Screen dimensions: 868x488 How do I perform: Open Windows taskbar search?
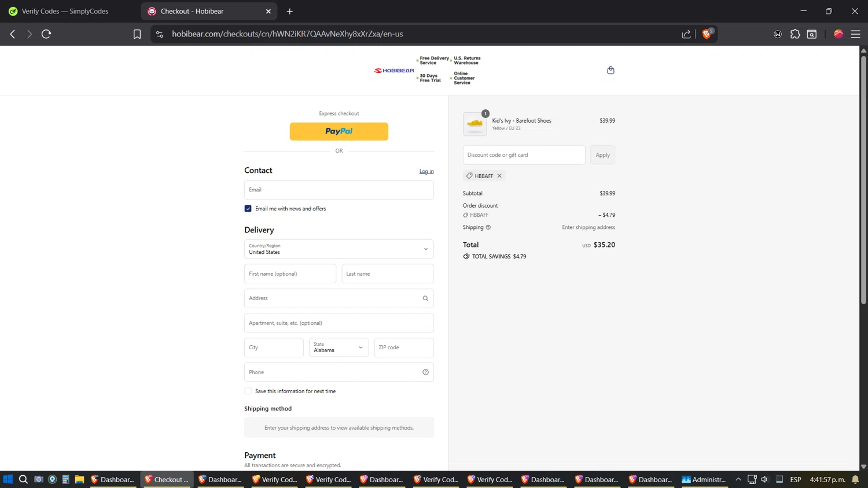[x=23, y=479]
